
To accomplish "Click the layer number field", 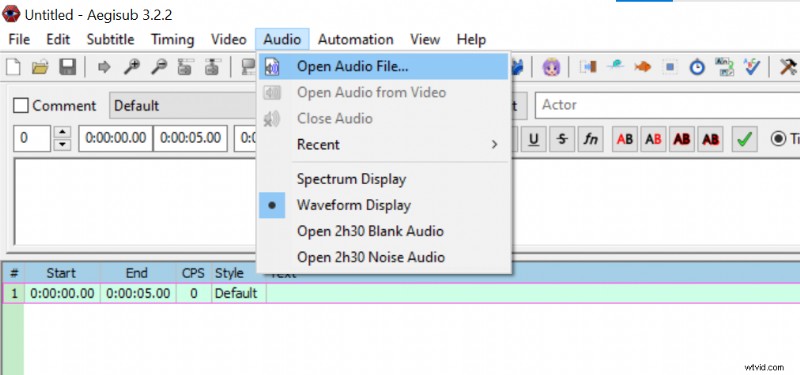I will click(32, 139).
